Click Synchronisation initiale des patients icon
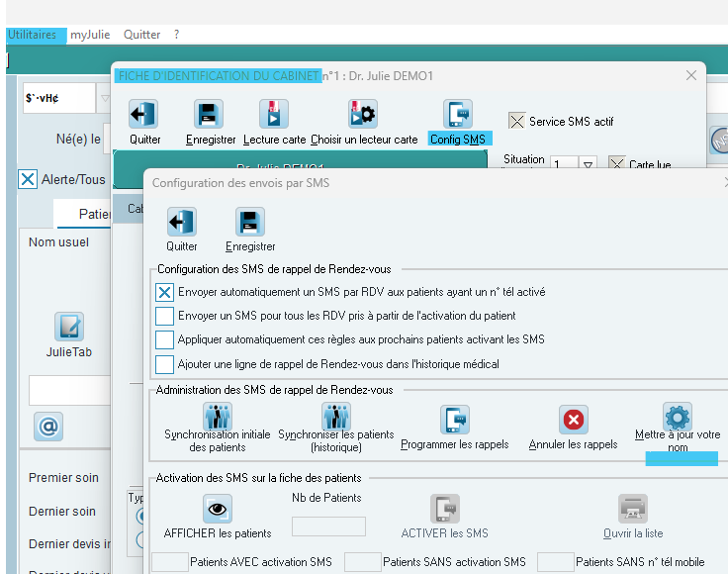 point(218,416)
